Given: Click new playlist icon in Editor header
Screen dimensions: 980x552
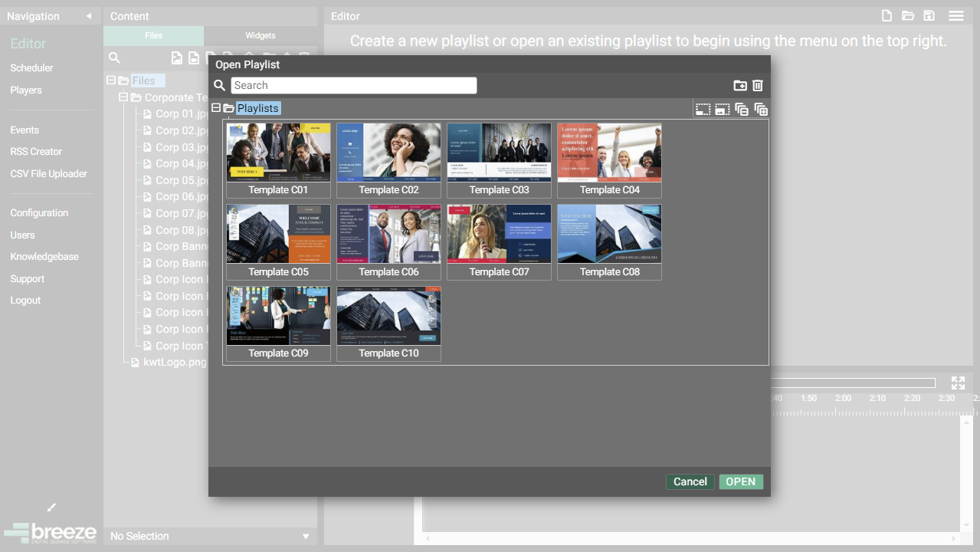Looking at the screenshot, I should 887,16.
